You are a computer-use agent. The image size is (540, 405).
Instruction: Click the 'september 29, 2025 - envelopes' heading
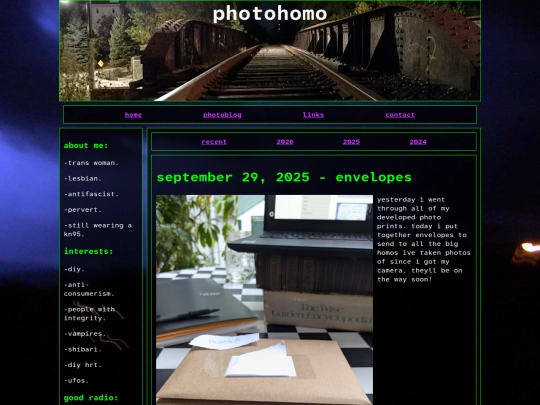284,177
